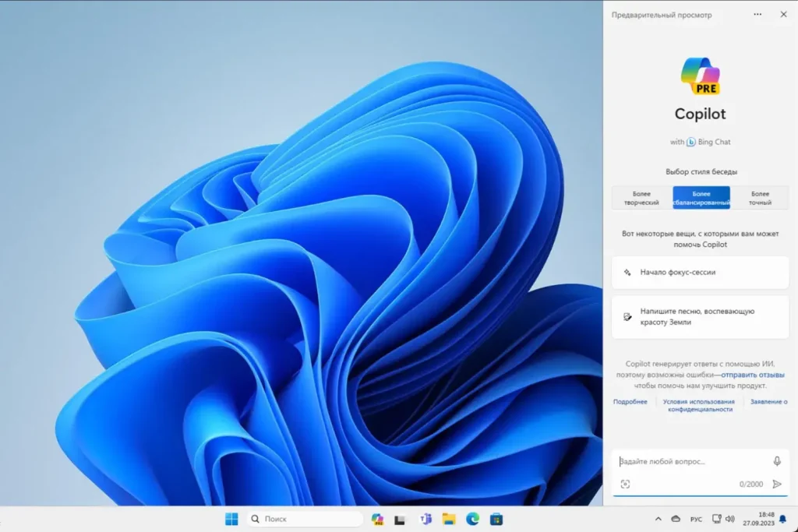Open Microsoft Edge from the taskbar
Viewport: 798px width, 532px height.
coord(472,519)
